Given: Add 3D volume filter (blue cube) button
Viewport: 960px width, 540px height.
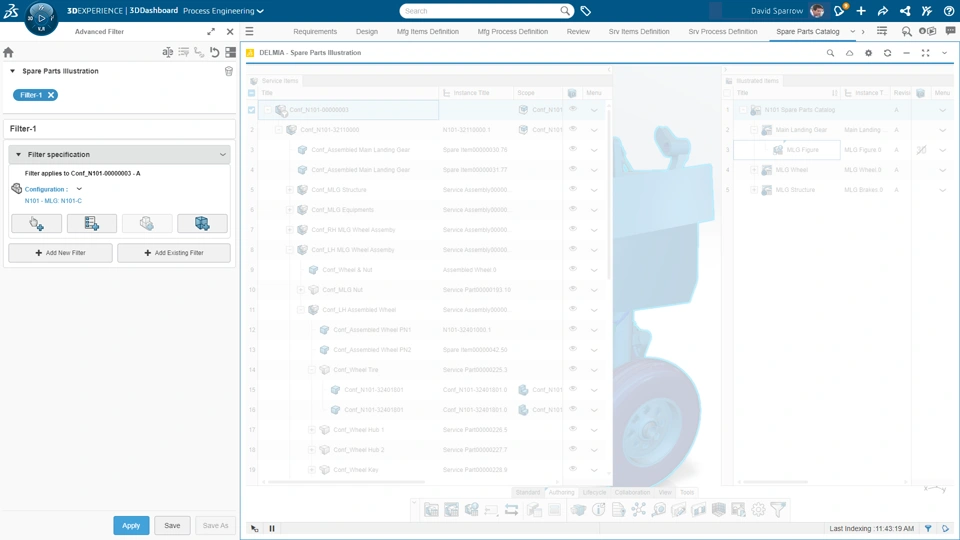Looking at the screenshot, I should point(202,223).
